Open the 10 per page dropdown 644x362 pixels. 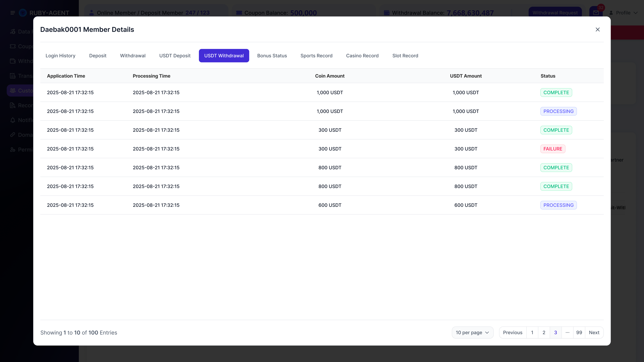472,333
